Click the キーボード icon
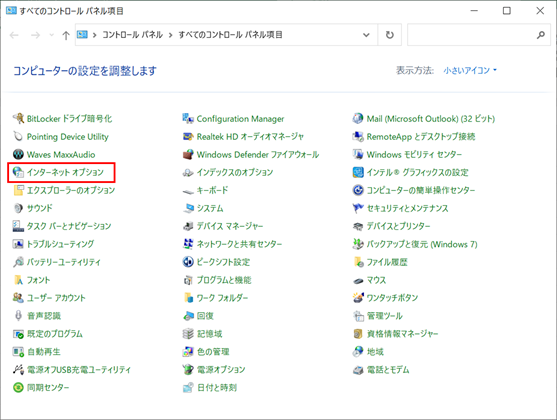Viewport: 557px width, 420px height. (x=188, y=191)
